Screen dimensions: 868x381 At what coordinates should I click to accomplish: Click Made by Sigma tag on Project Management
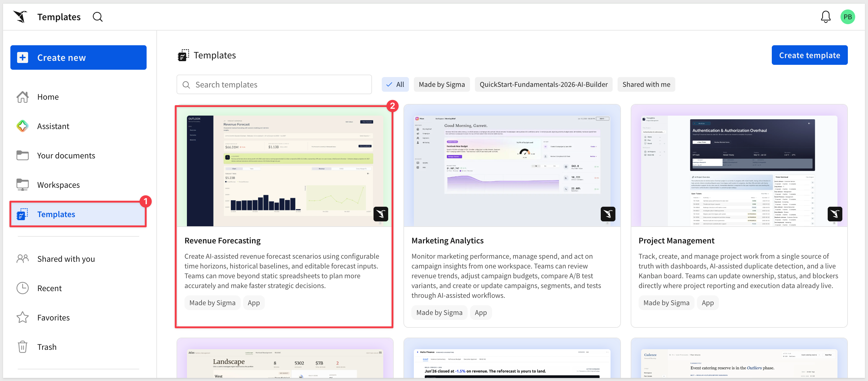pos(666,303)
